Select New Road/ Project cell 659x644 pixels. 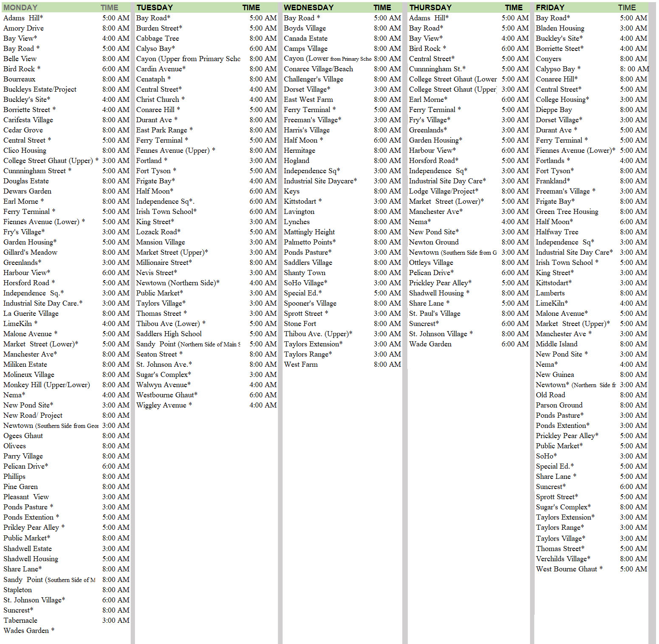[33, 415]
